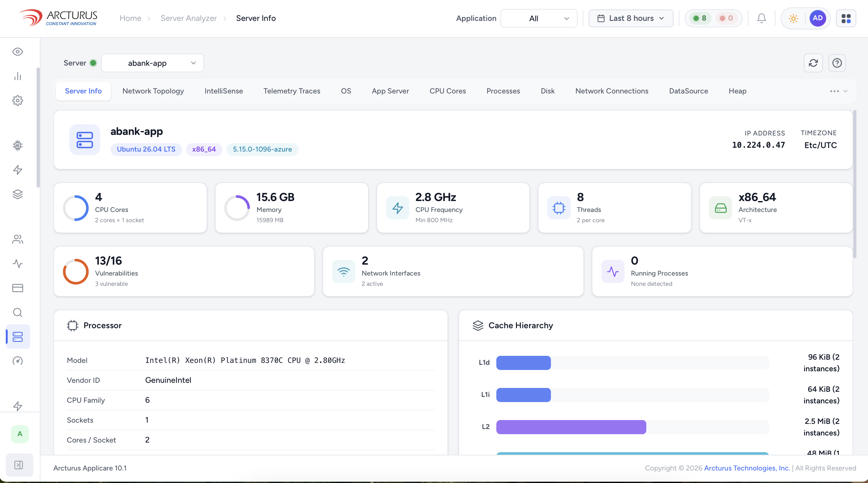Viewport: 868px width, 483px height.
Task: Click the sidebar activity pulse icon
Action: [x=18, y=263]
